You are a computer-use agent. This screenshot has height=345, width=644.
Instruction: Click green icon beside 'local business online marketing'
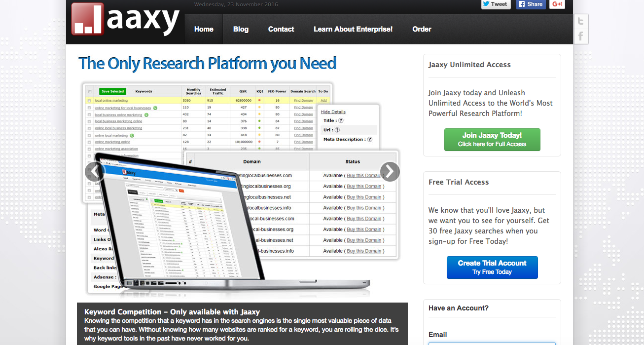tap(146, 115)
